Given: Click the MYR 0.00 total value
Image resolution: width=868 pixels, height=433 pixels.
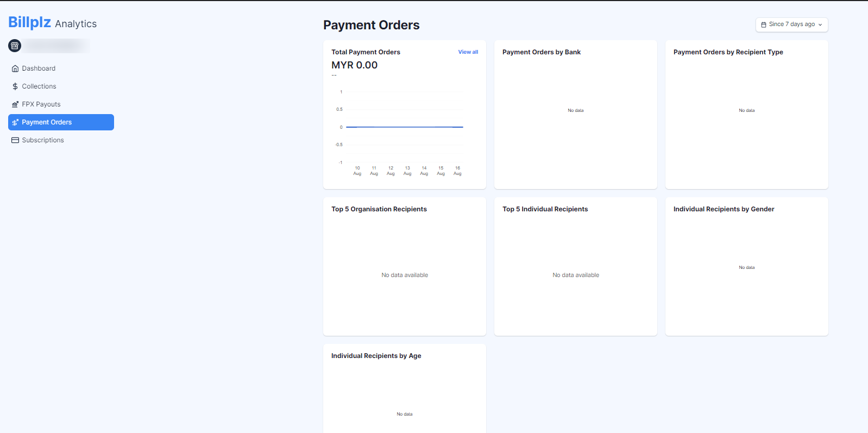Looking at the screenshot, I should [x=355, y=65].
